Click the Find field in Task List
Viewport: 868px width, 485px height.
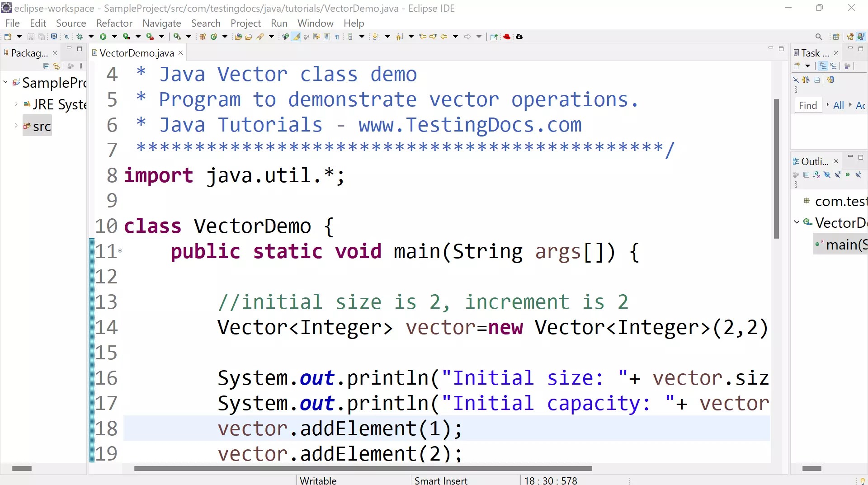(808, 105)
